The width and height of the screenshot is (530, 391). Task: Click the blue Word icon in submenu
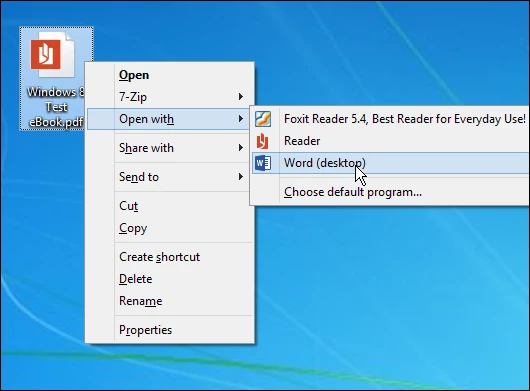pos(263,163)
